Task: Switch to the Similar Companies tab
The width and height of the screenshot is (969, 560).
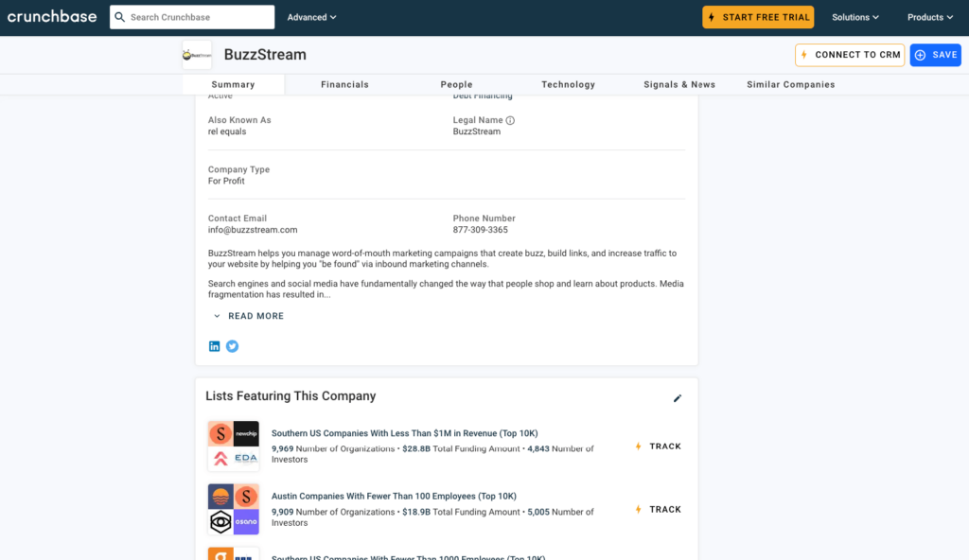Action: pyautogui.click(x=790, y=84)
